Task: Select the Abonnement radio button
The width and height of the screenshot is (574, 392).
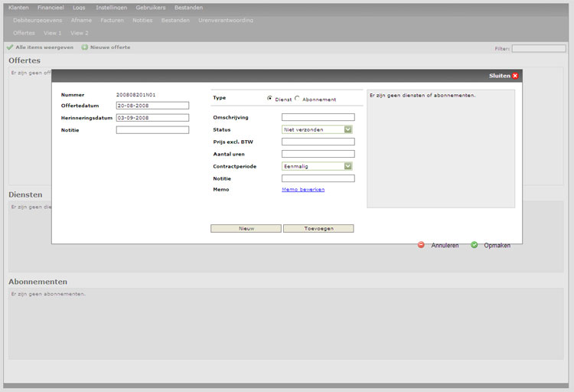Action: [x=297, y=98]
